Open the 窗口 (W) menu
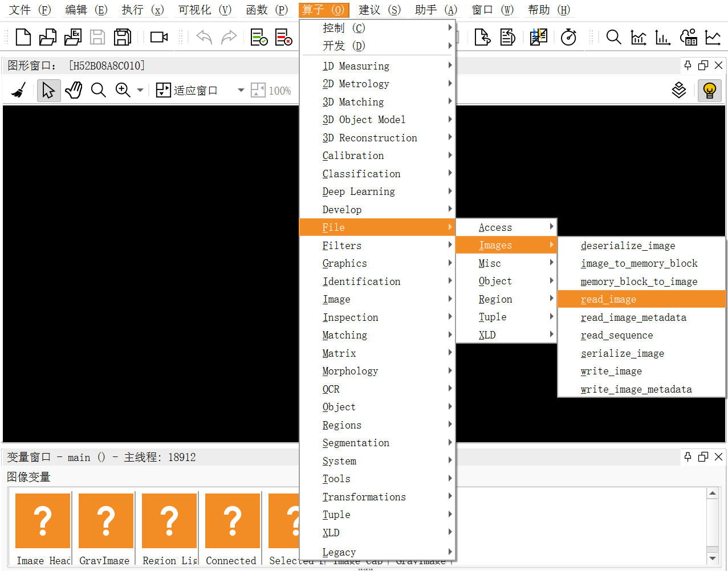Image resolution: width=728 pixels, height=571 pixels. pos(493,10)
